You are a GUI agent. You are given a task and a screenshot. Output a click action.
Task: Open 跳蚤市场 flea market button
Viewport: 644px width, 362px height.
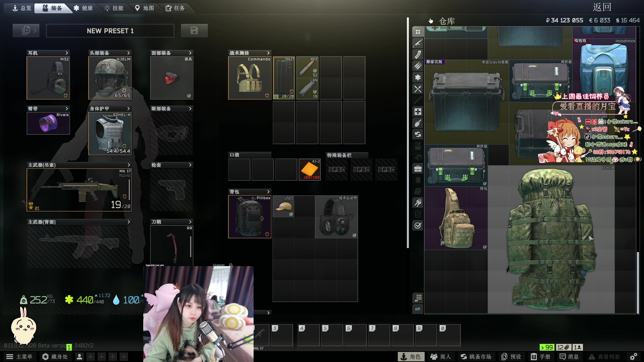(x=476, y=357)
